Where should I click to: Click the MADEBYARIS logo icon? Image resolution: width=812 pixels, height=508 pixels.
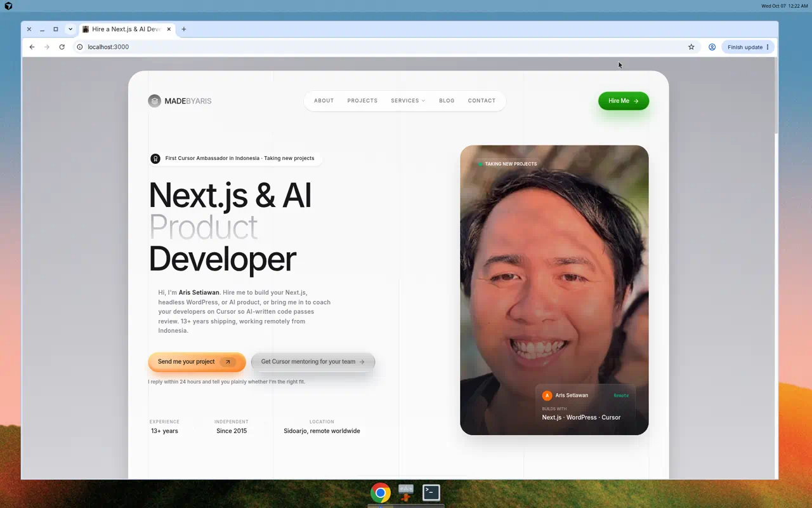(154, 101)
